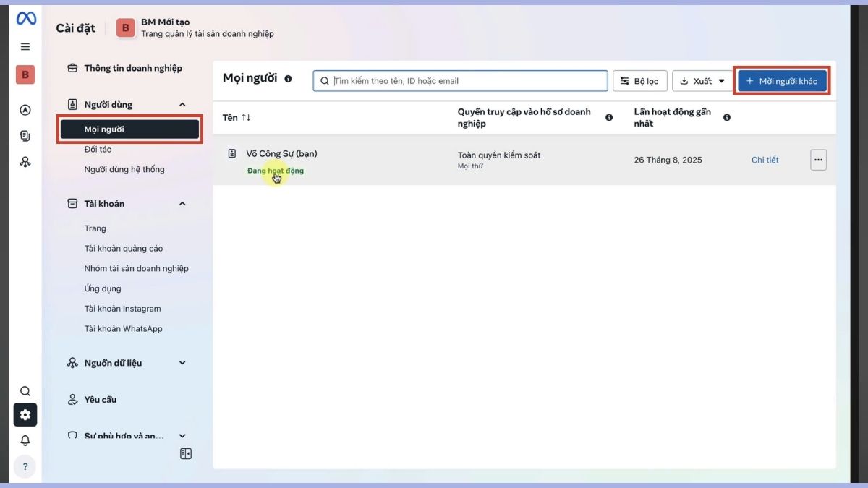Image resolution: width=868 pixels, height=488 pixels.
Task: Open Yêu cầu in the sidebar
Action: 100,399
